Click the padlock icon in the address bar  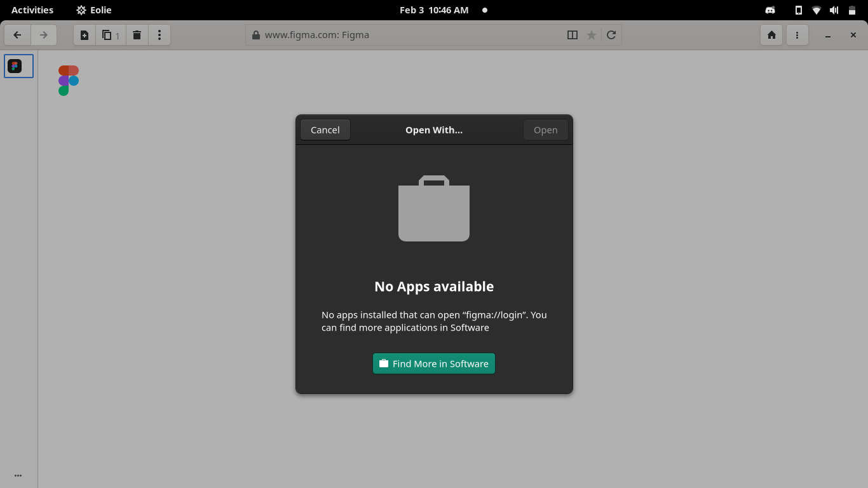[x=256, y=35]
